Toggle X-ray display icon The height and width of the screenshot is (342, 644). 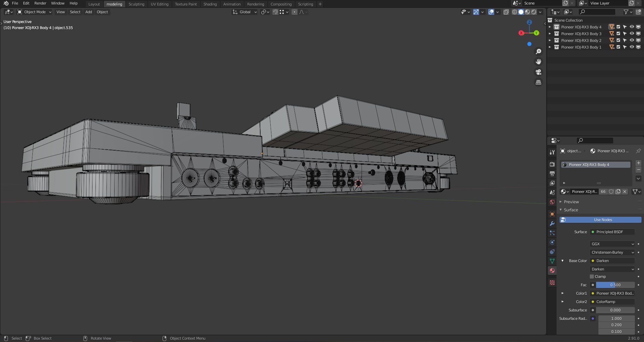pos(506,12)
